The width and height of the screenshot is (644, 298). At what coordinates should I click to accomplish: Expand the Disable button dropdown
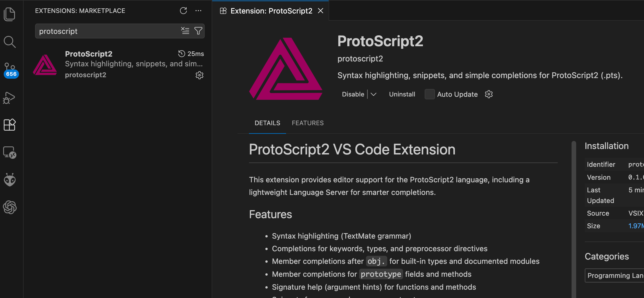pos(374,94)
